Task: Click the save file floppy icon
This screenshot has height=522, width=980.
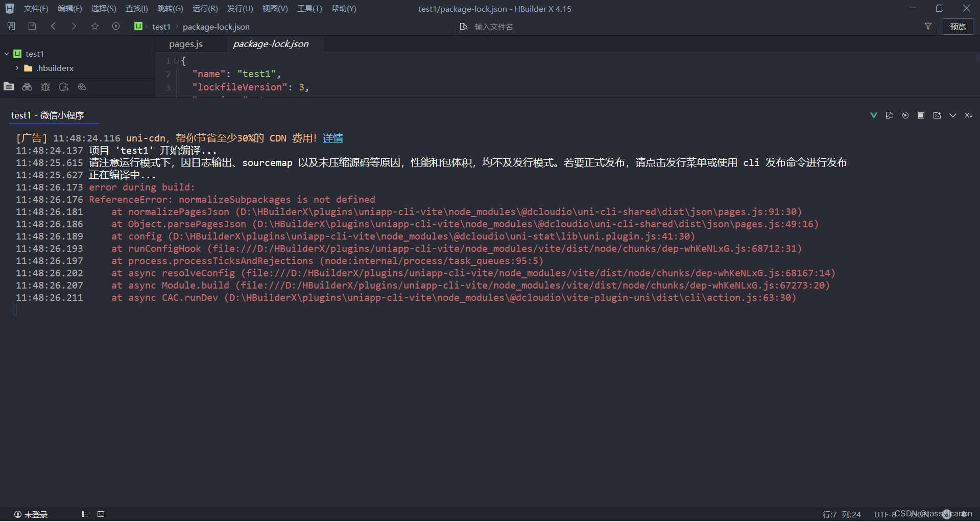Action: coord(32,26)
